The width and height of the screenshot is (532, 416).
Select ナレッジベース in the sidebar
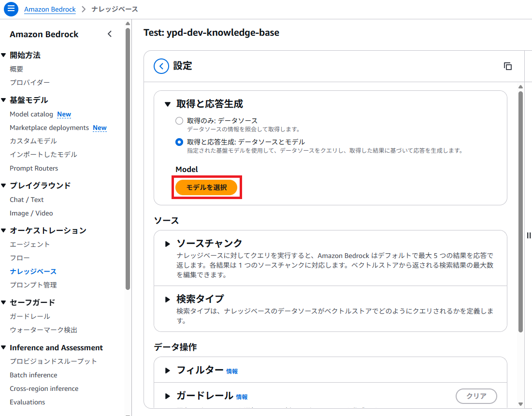pos(33,272)
